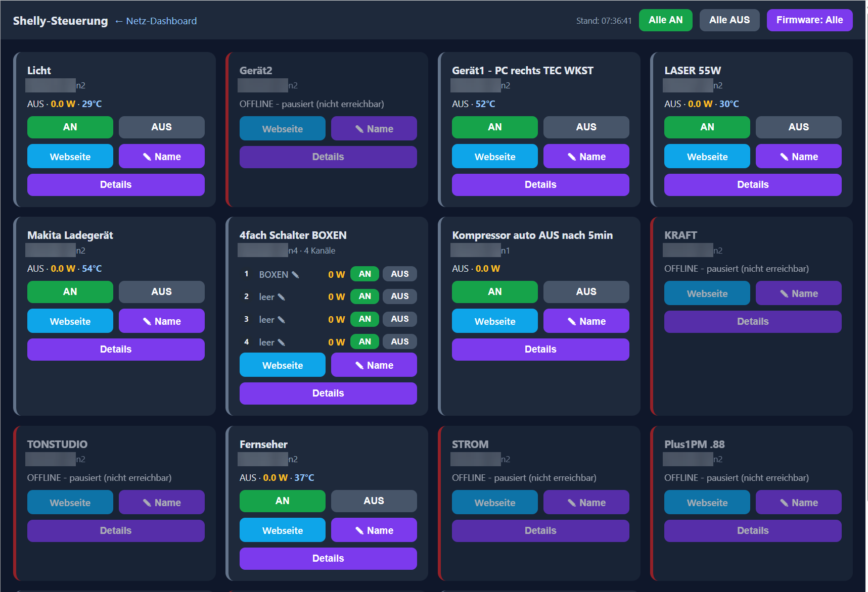Open Kompressor Webseite
The height and width of the screenshot is (592, 868).
pos(495,321)
